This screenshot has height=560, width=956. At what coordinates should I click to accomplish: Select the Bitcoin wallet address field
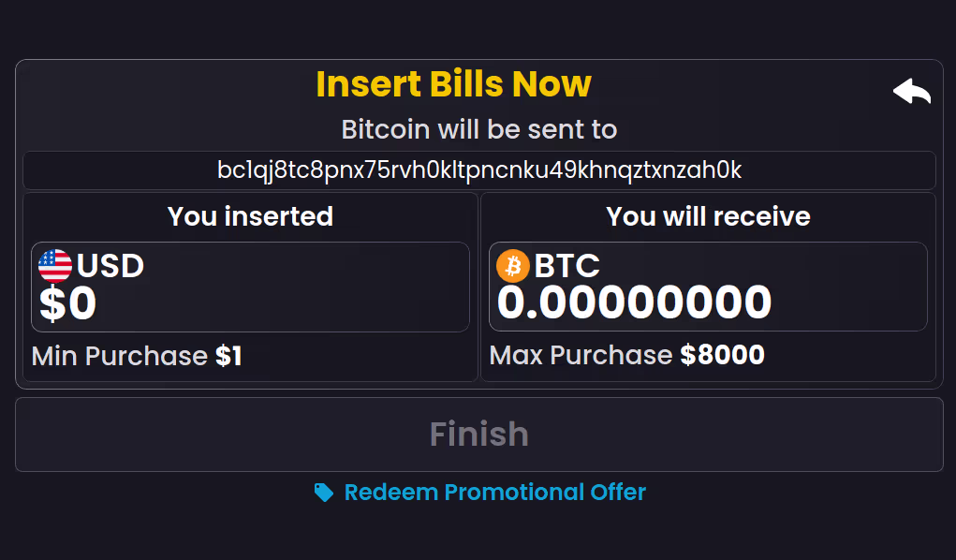click(479, 170)
